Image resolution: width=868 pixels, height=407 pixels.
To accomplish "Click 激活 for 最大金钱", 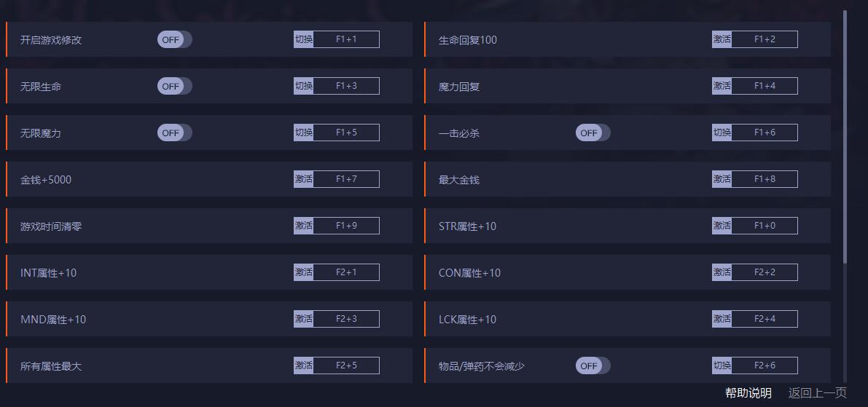I will pyautogui.click(x=722, y=179).
